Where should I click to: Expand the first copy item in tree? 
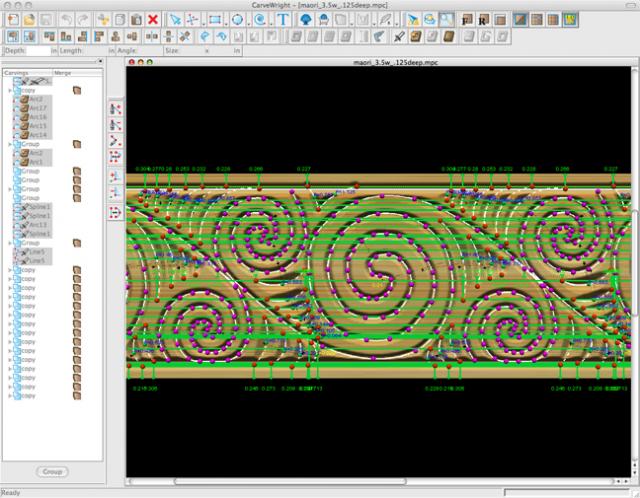tap(10, 90)
